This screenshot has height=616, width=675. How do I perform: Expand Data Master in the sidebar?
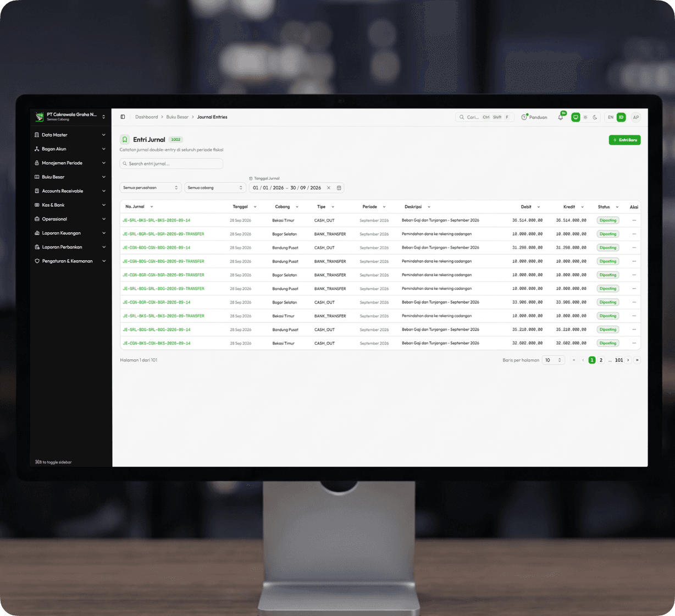pos(70,135)
